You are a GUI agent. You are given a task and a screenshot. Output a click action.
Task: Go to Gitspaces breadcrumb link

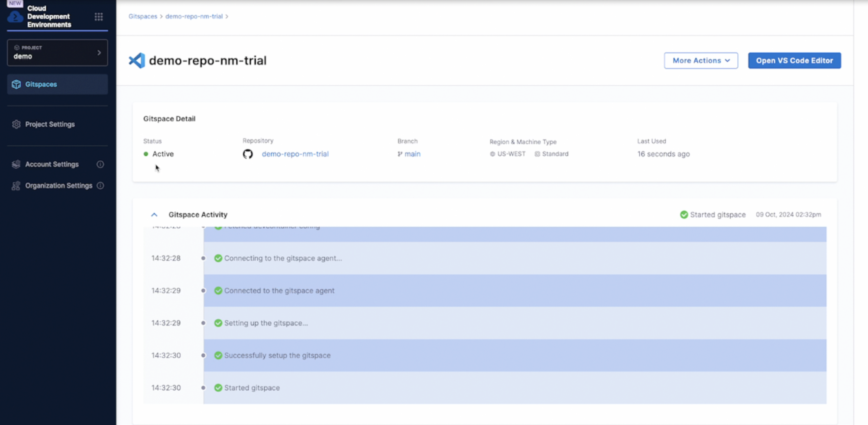(x=142, y=16)
